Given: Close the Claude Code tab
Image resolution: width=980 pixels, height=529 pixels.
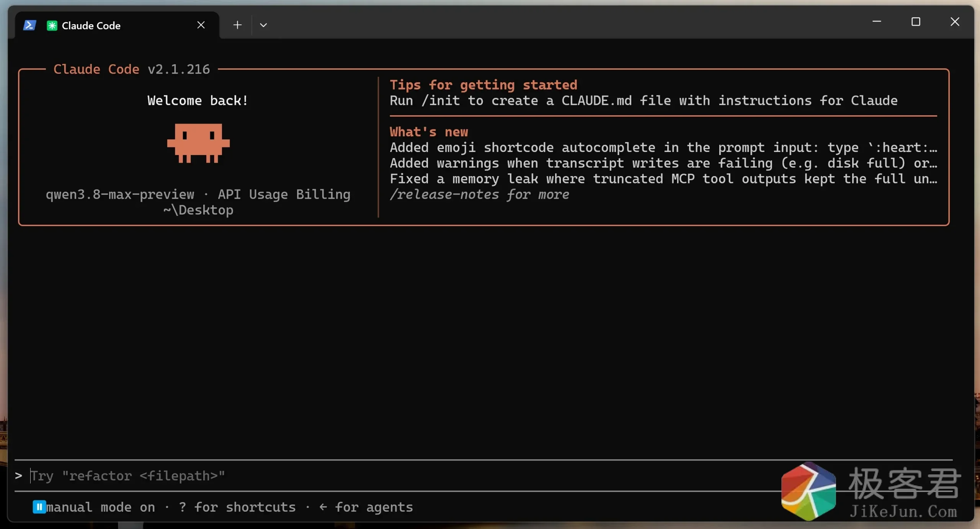Looking at the screenshot, I should [x=201, y=25].
